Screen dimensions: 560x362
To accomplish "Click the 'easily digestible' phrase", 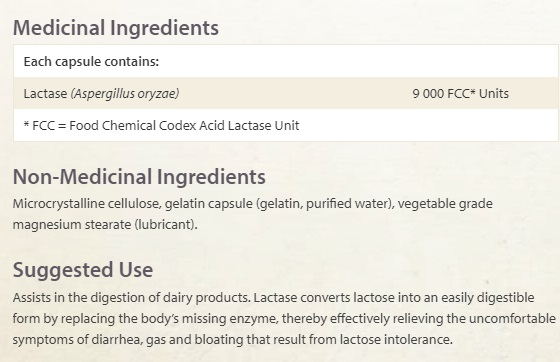I will click(488, 298).
